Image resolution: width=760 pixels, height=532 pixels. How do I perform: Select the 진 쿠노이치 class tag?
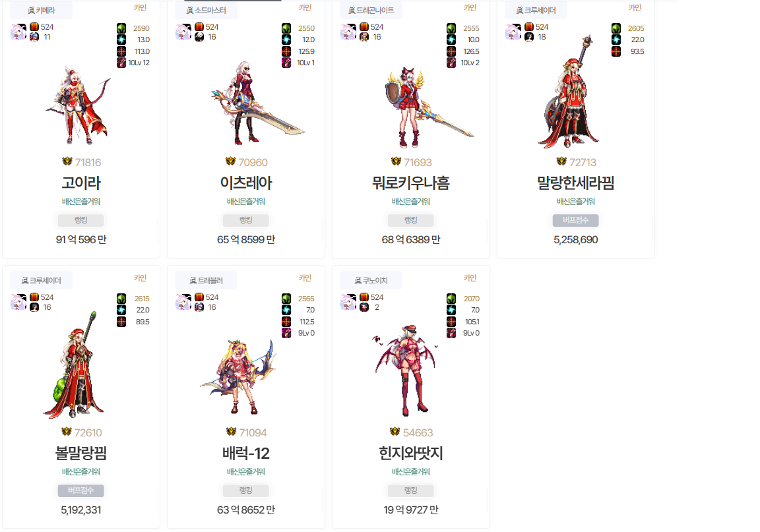point(371,281)
